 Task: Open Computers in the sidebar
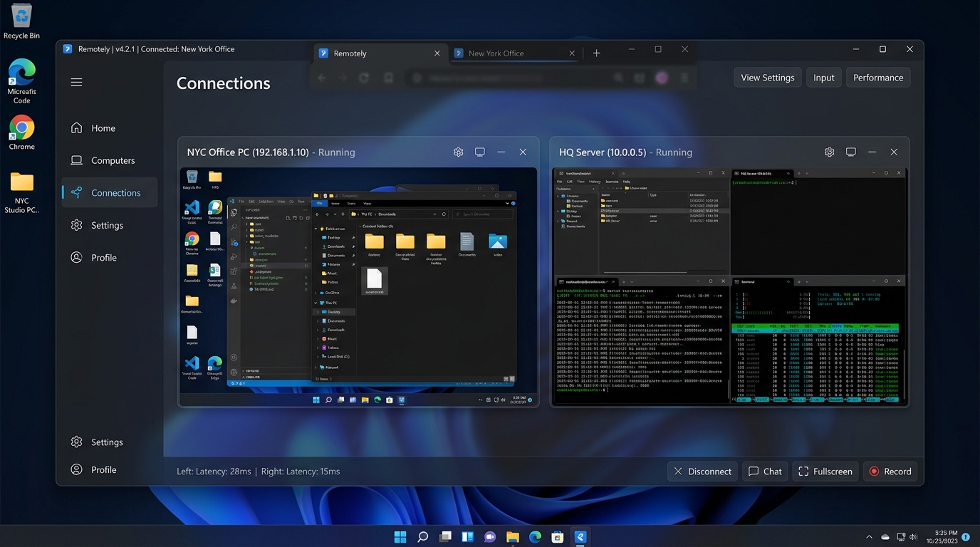(x=110, y=160)
